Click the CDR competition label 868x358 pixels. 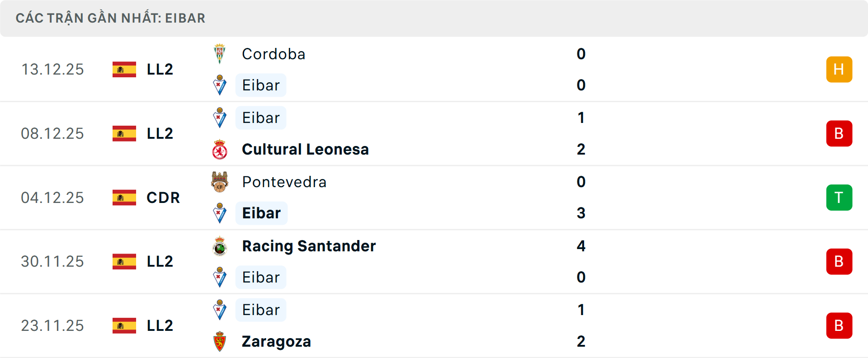163,198
